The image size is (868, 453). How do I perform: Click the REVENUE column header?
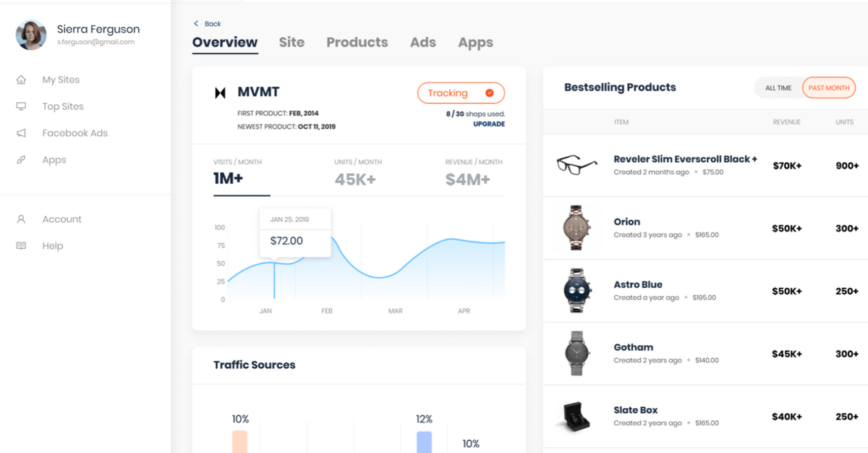[x=786, y=122]
